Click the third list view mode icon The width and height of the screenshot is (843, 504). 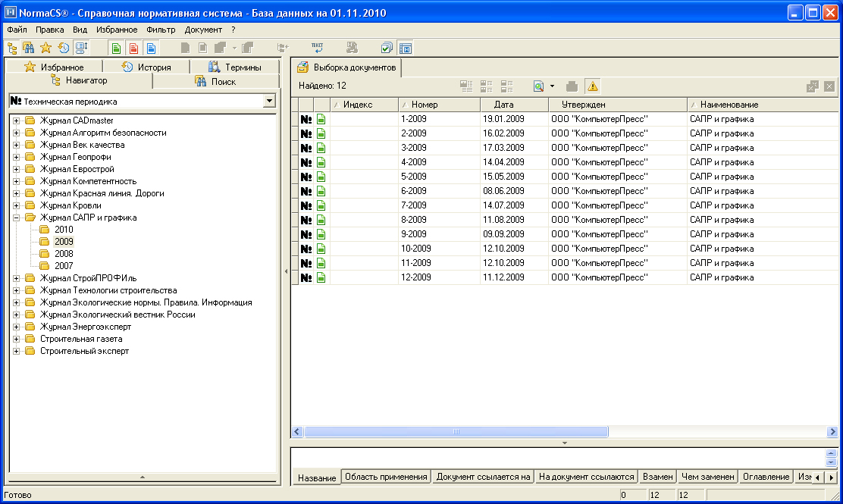click(x=506, y=86)
